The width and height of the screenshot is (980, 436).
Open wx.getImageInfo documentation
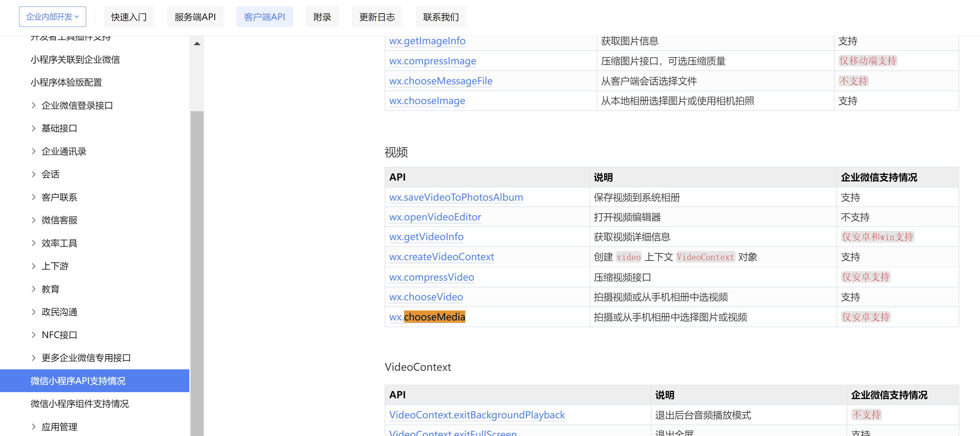(427, 41)
